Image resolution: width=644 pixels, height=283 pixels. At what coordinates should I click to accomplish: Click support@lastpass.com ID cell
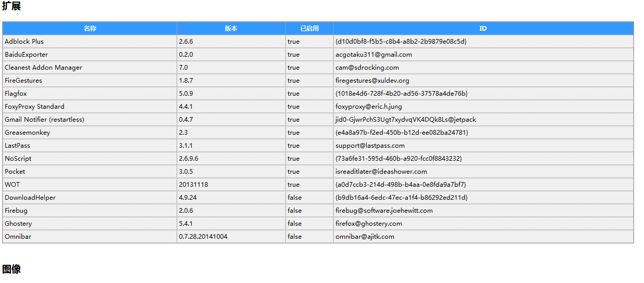pos(483,146)
